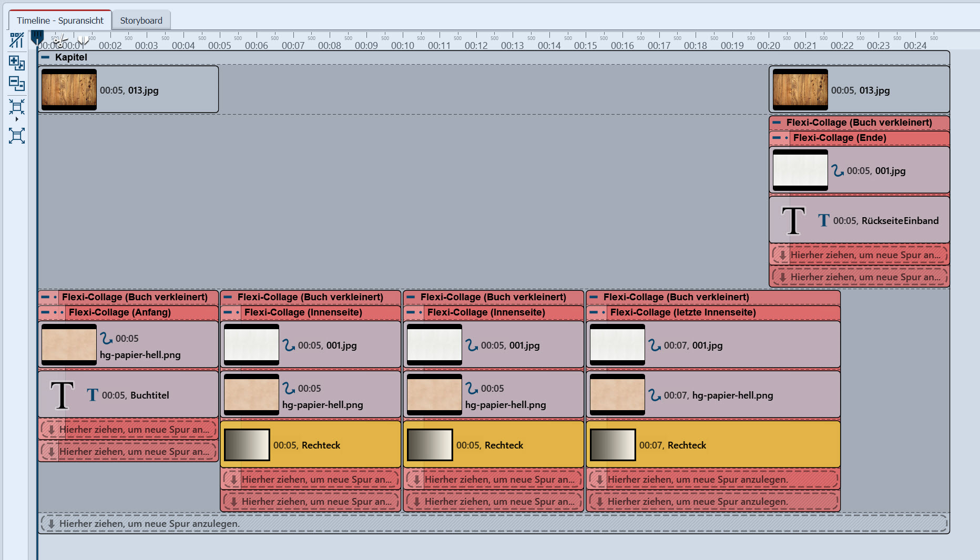
Task: Click the "Flexi-Collage (letzte Innenseite)" header label
Action: click(683, 312)
